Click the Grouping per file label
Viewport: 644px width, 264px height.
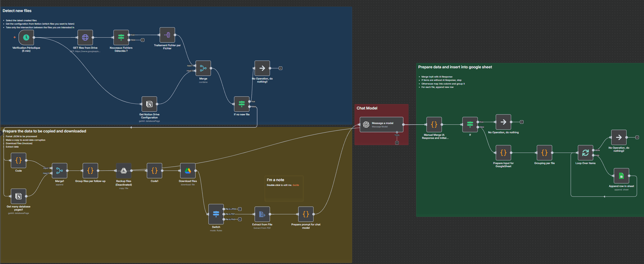(x=544, y=163)
